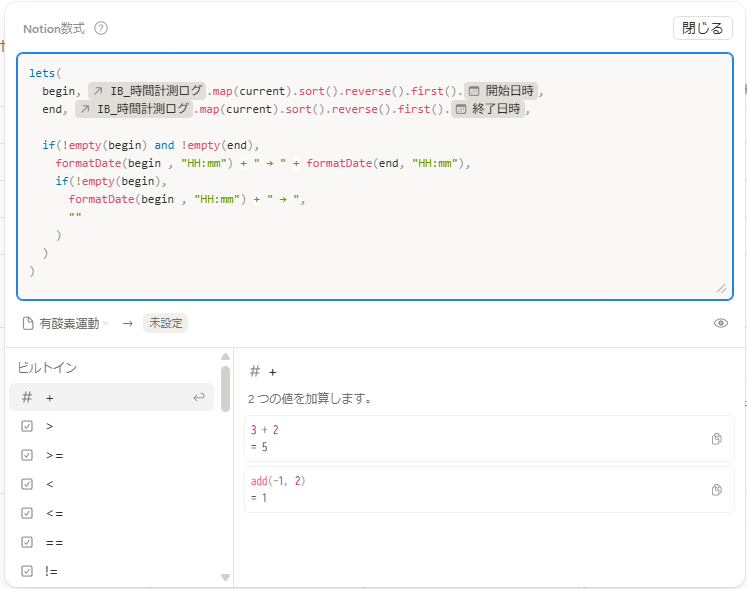This screenshot has height=589, width=747.
Task: Click the scroll up arrow of built-in list
Action: click(x=226, y=356)
